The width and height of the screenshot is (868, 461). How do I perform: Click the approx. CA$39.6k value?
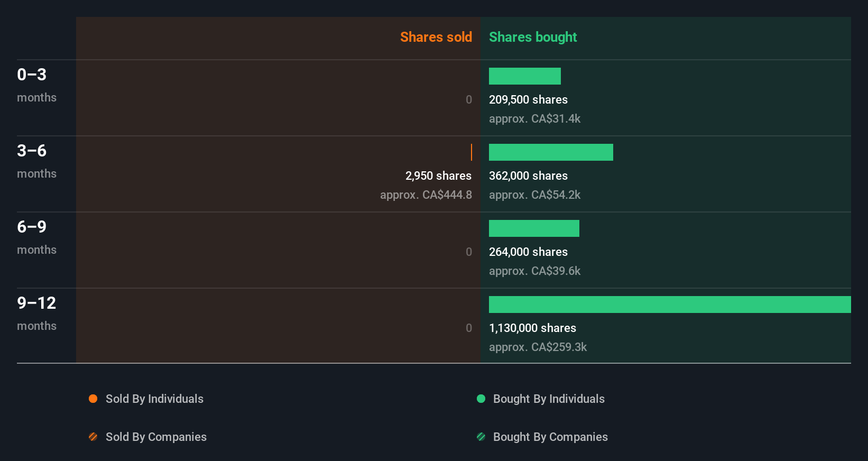pyautogui.click(x=534, y=271)
